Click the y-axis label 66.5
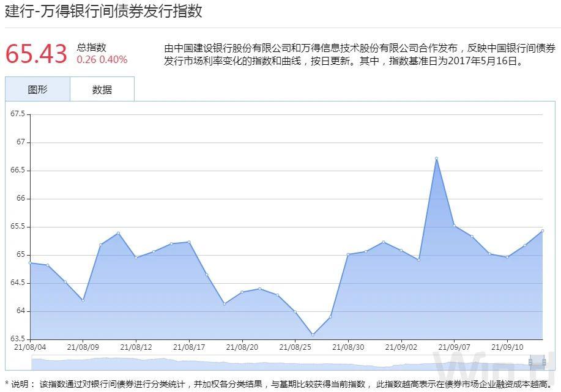The width and height of the screenshot is (561, 392). click(x=18, y=170)
